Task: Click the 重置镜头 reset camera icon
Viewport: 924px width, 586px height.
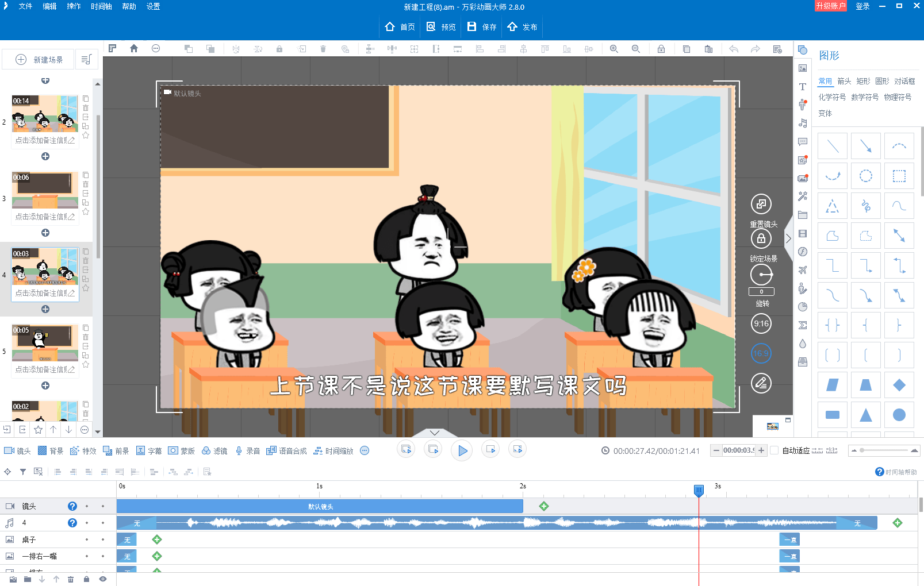Action: coord(761,204)
